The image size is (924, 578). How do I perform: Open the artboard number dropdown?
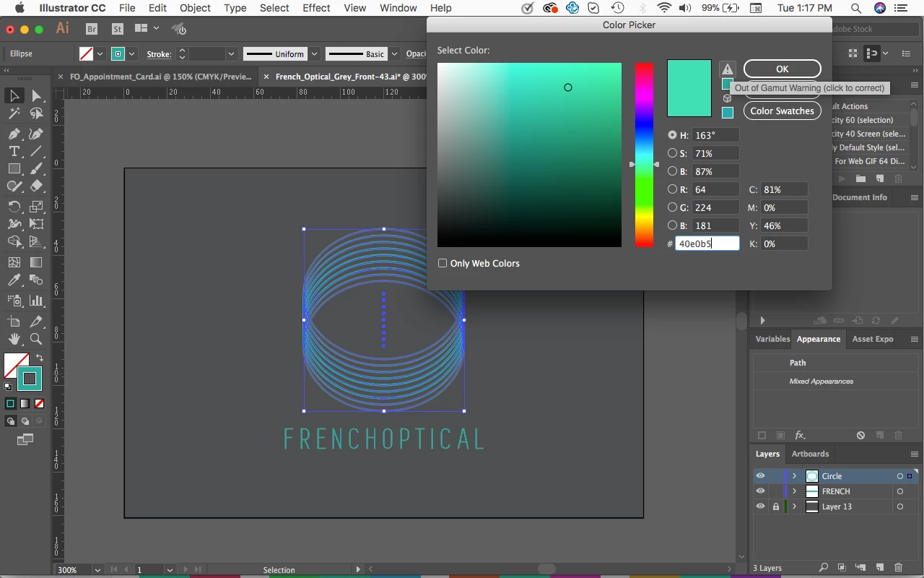point(170,570)
